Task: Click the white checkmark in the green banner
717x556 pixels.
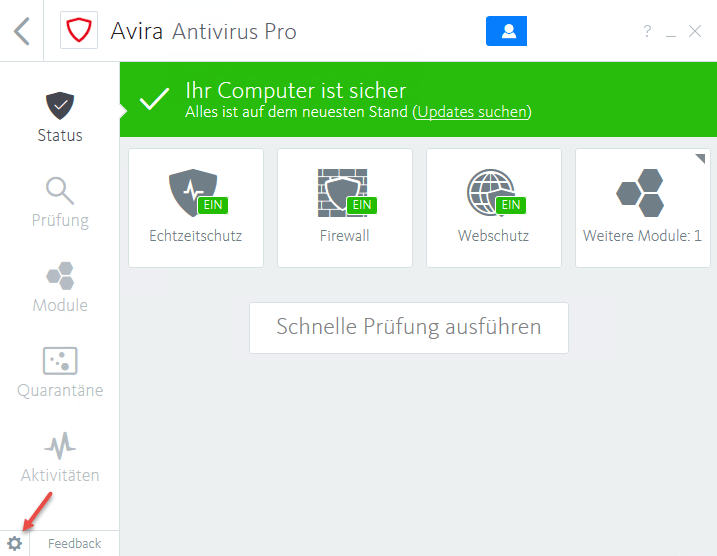Action: (154, 99)
